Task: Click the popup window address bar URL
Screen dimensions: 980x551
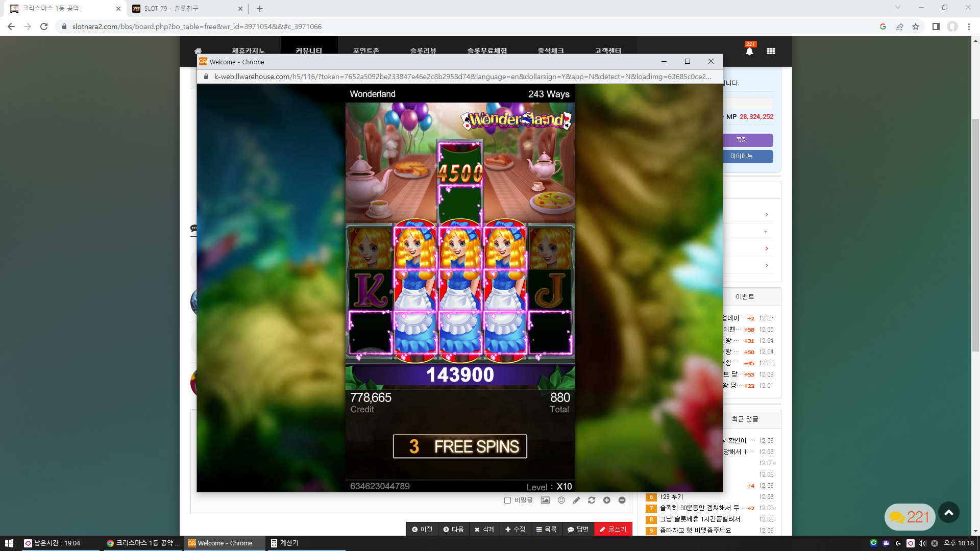Action: 462,77
